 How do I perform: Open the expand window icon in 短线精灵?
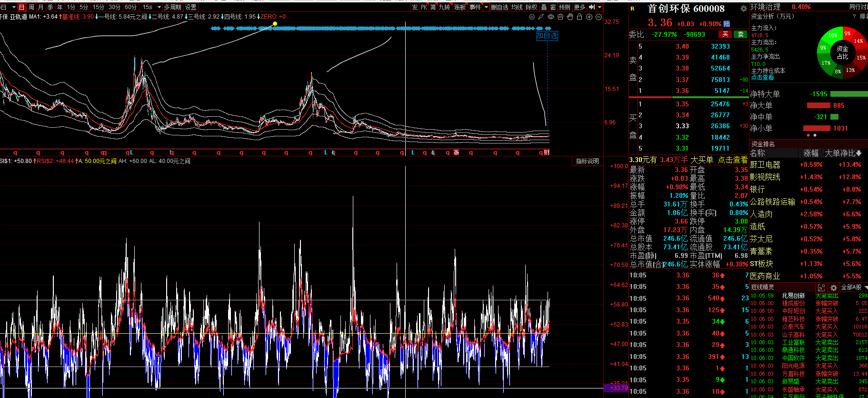pyautogui.click(x=821, y=288)
